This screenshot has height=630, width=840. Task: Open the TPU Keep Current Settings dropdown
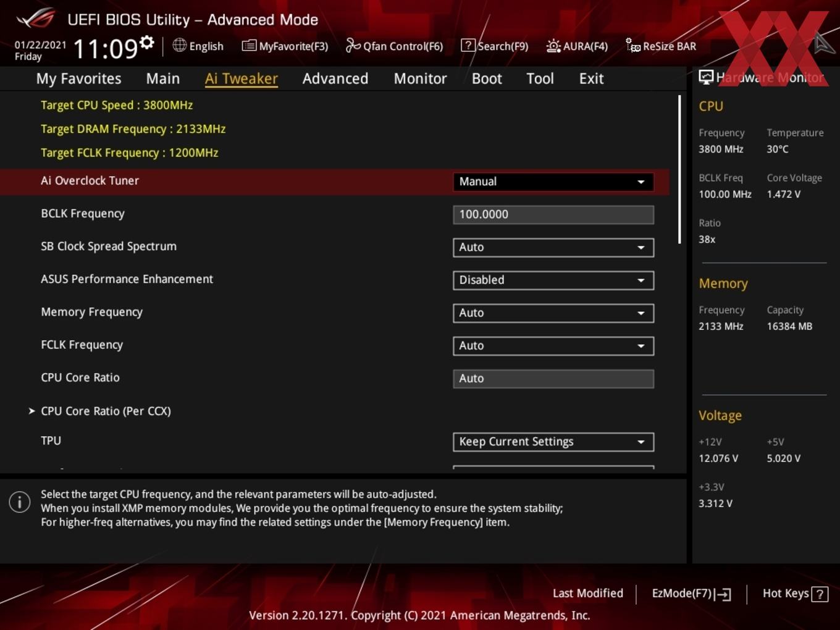point(553,442)
